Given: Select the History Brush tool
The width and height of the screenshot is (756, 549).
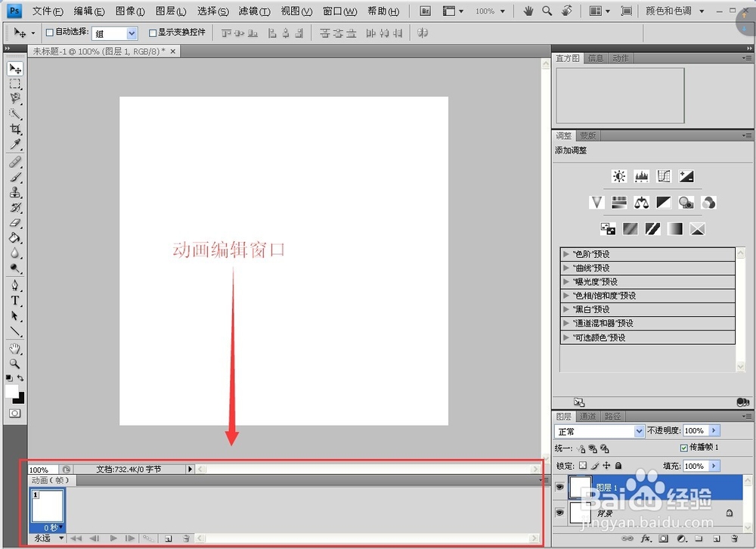Looking at the screenshot, I should point(15,207).
